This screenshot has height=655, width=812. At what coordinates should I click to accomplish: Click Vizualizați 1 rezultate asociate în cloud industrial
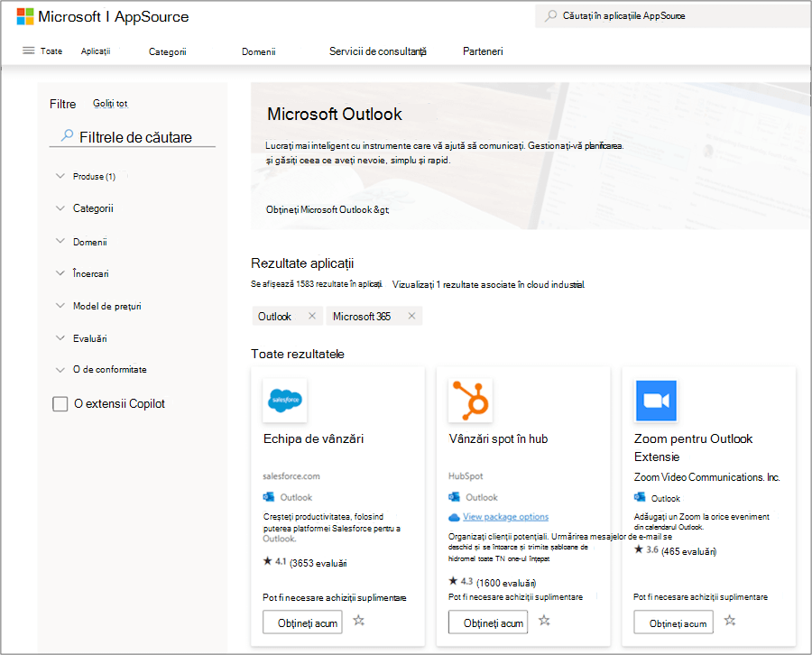click(489, 284)
